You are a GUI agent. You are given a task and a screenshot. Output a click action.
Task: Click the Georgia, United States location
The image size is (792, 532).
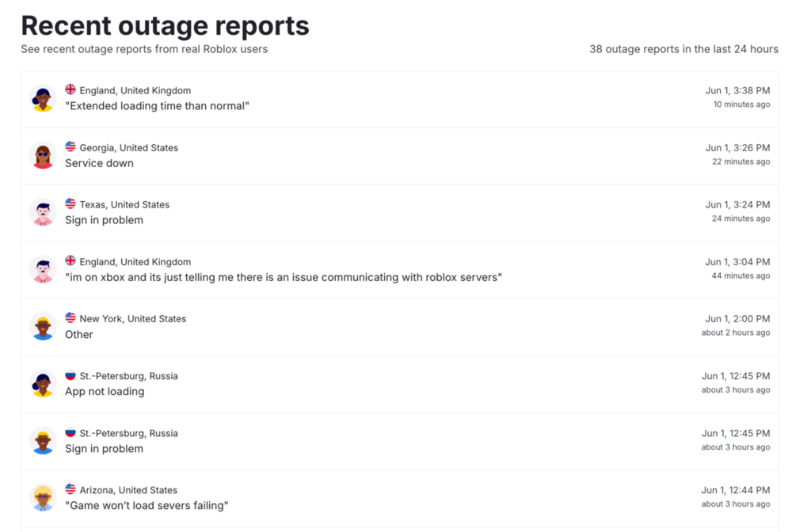tap(129, 148)
